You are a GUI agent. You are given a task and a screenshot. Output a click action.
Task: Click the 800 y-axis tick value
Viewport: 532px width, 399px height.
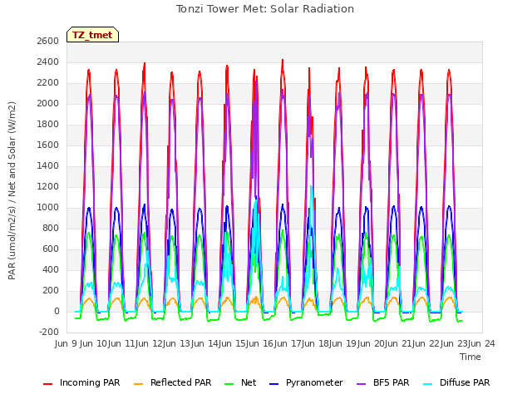tap(51, 229)
